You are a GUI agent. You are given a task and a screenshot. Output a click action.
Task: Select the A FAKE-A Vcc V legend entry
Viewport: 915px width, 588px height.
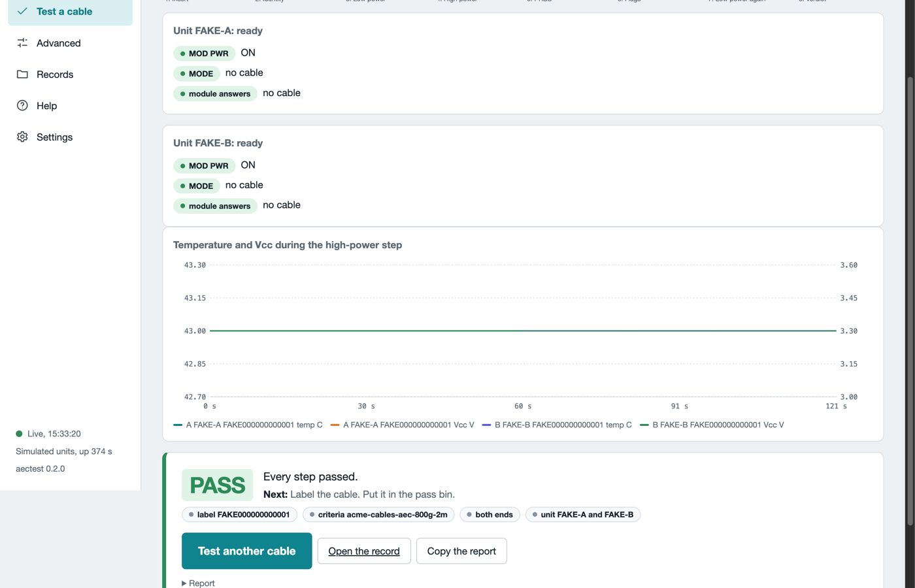(x=403, y=425)
